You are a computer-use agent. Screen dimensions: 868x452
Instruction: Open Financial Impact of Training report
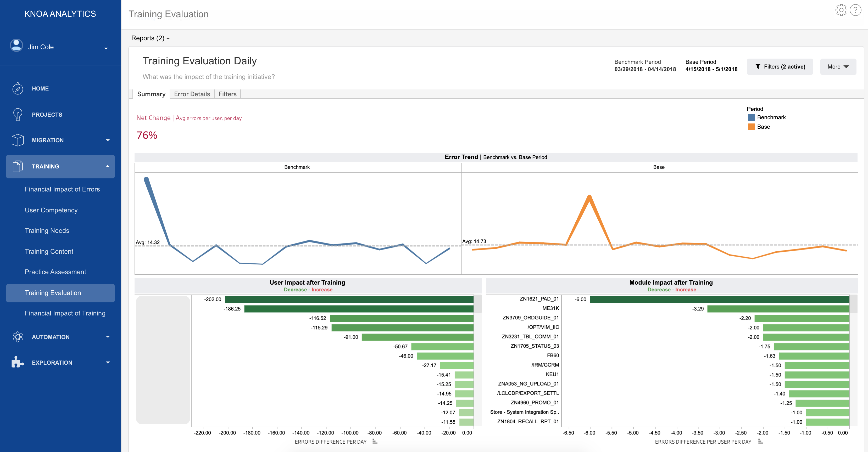click(x=65, y=313)
